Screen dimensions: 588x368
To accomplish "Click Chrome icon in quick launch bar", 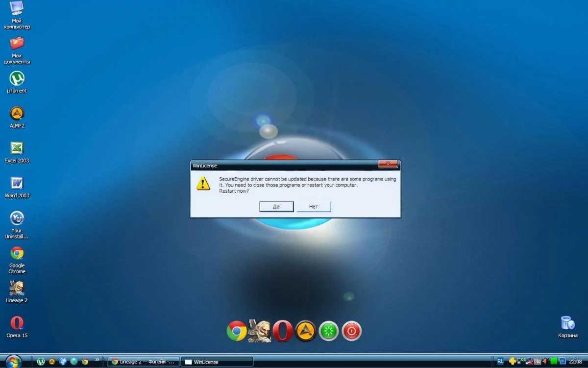I will 85,362.
